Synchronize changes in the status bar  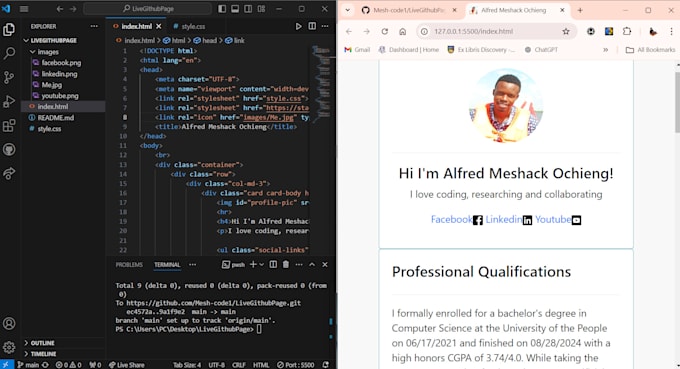coord(46,365)
